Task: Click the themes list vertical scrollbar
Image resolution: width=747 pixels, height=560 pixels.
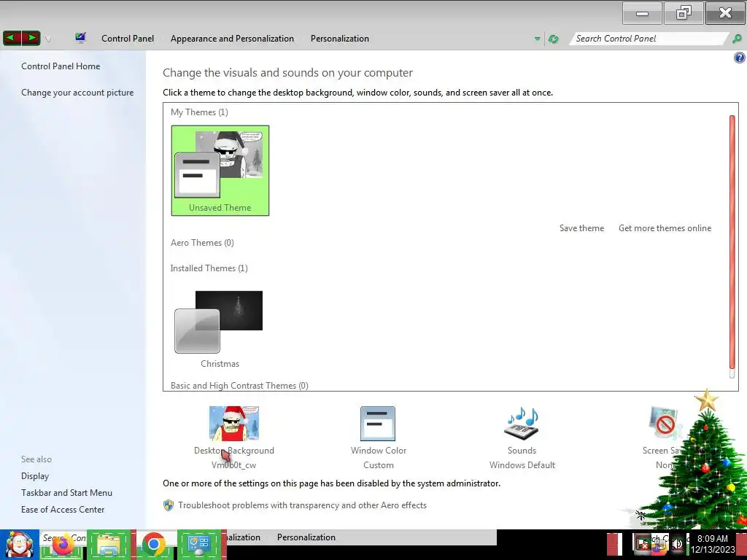Action: coord(732,242)
